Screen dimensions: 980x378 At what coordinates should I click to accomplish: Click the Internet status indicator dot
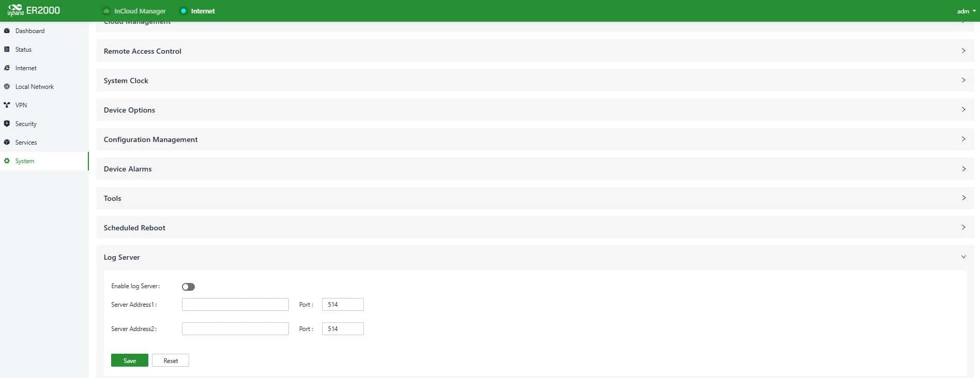[x=183, y=11]
